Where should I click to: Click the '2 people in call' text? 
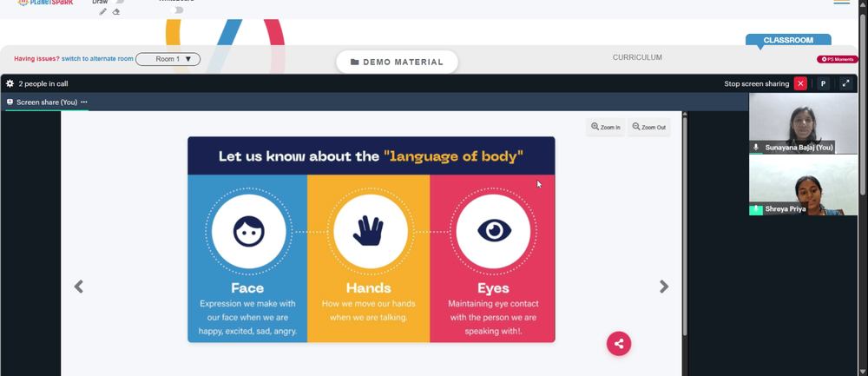coord(43,83)
